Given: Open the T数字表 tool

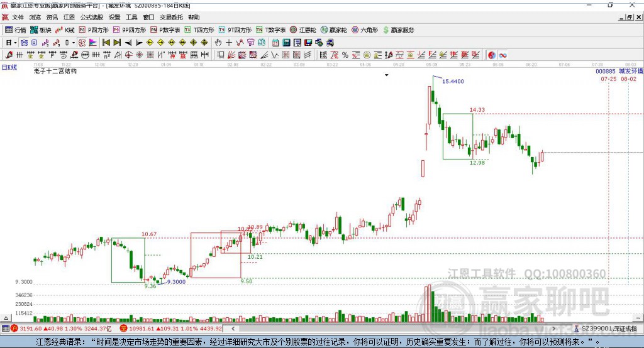Looking at the screenshot, I should (270, 30).
